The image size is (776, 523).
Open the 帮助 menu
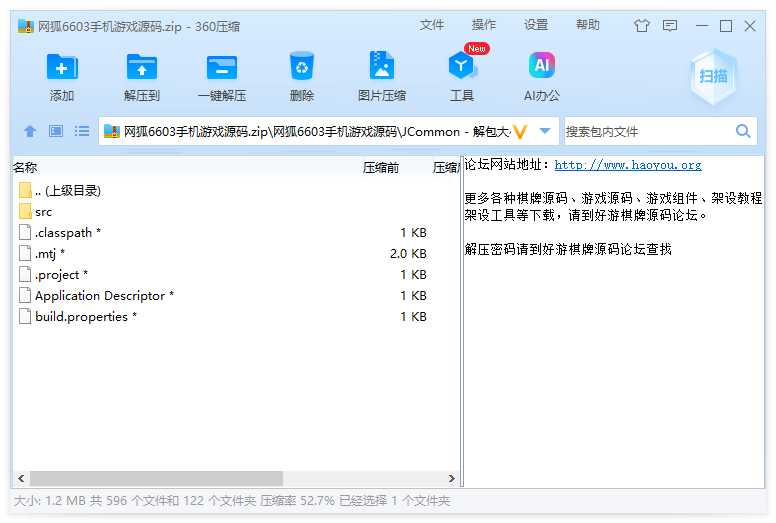[587, 25]
